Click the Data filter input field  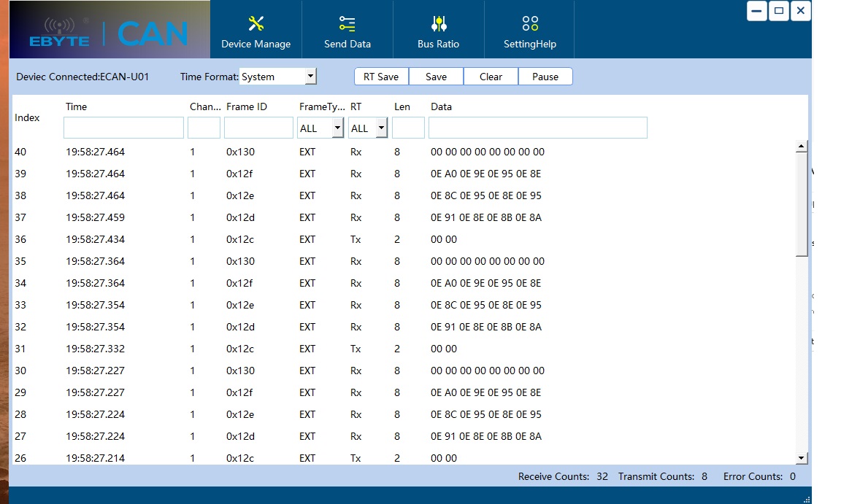pyautogui.click(x=537, y=128)
